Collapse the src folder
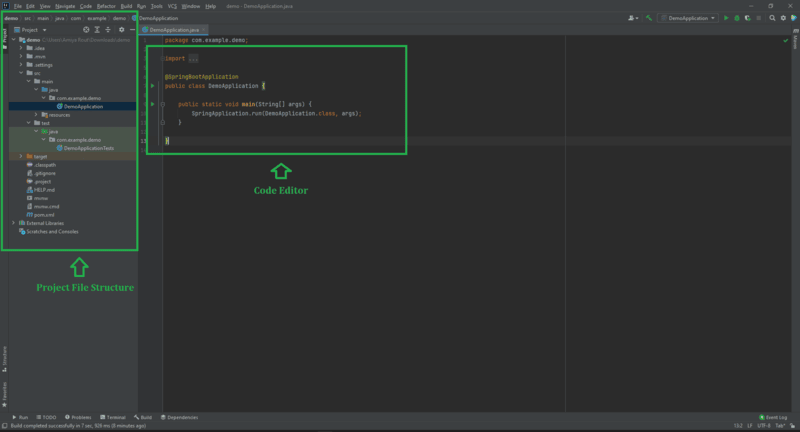The width and height of the screenshot is (800, 432). click(21, 73)
